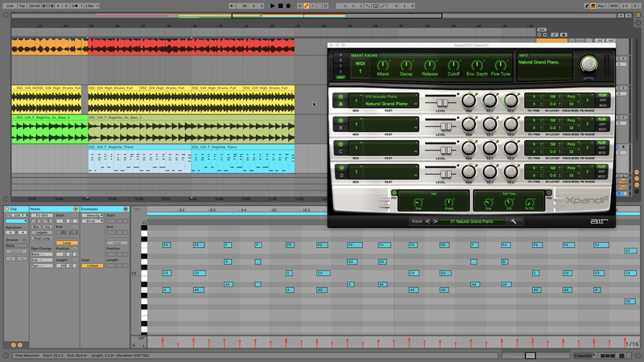
Task: Adjust the FX2 Soft Plate EQ knob
Action: [x=509, y=202]
